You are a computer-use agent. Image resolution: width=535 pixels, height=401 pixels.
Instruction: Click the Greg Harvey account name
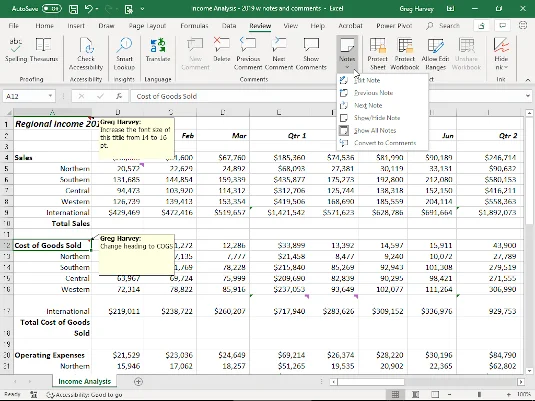tap(416, 9)
